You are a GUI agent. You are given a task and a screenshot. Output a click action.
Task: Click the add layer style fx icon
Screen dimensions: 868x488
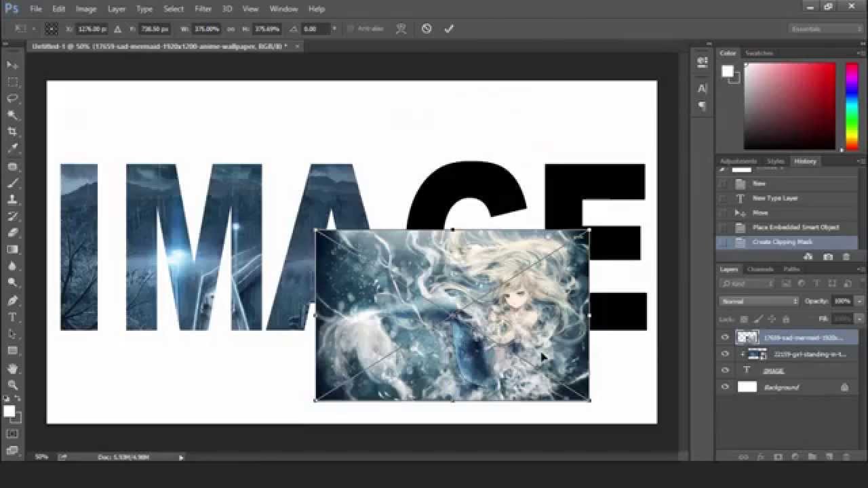(x=760, y=457)
